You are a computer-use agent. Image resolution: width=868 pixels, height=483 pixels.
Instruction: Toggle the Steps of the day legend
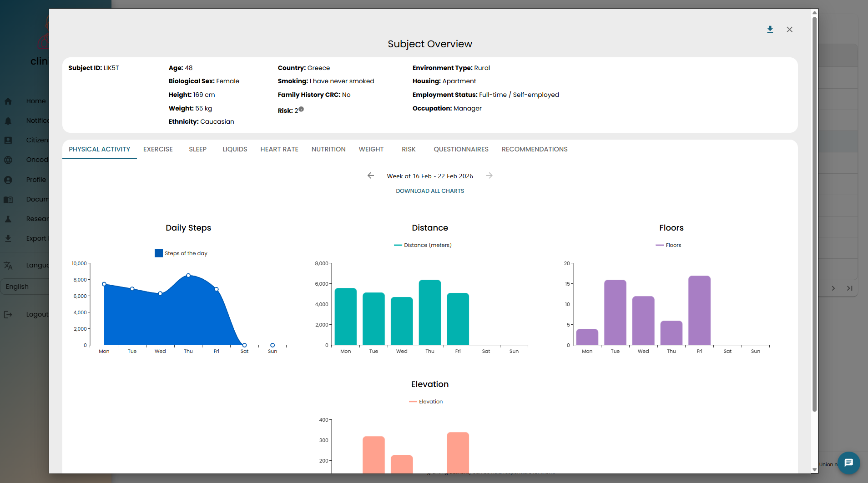click(x=181, y=253)
